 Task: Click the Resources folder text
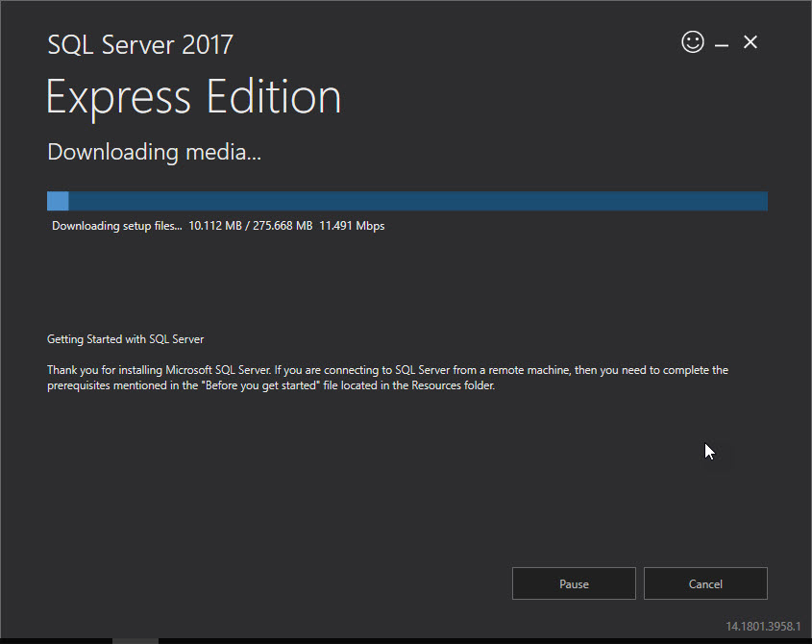[454, 385]
